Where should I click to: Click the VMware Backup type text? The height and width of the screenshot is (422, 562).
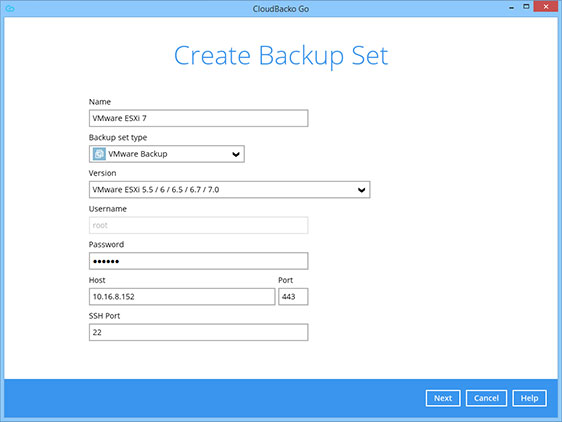(x=138, y=154)
